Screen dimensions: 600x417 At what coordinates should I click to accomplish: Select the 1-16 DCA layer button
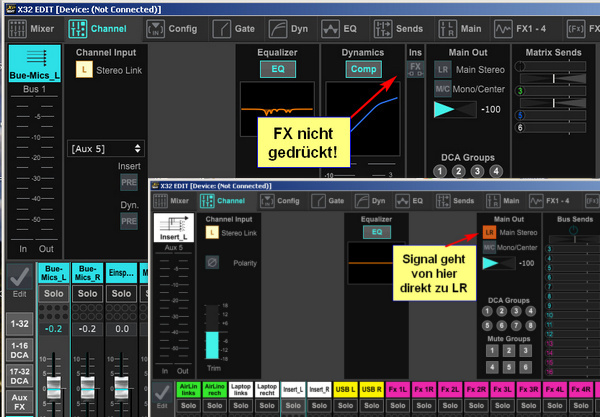click(x=20, y=350)
